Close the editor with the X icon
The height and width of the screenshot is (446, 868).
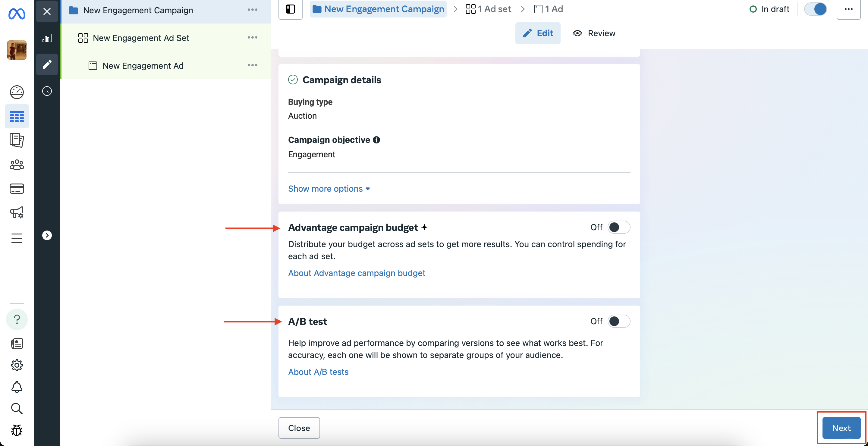[47, 11]
